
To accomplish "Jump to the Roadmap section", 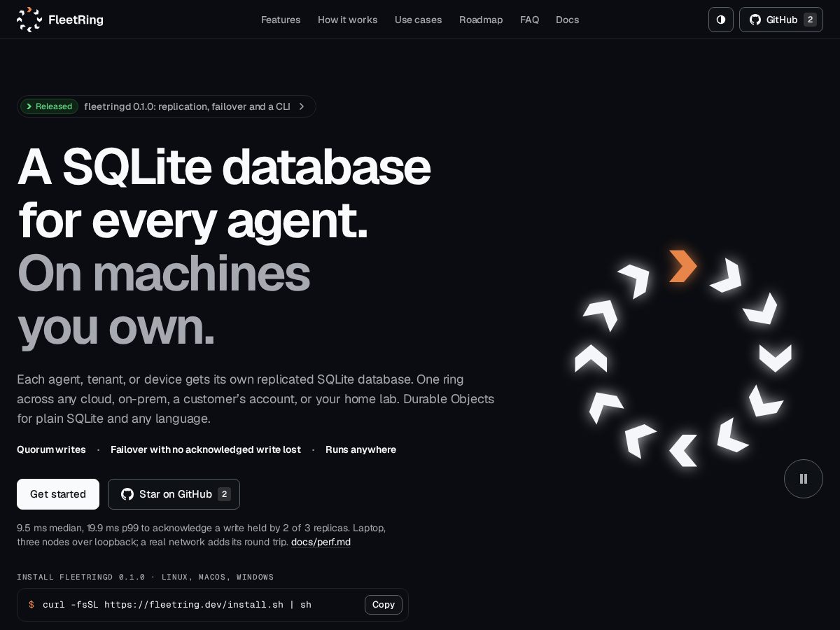I will coord(481,20).
